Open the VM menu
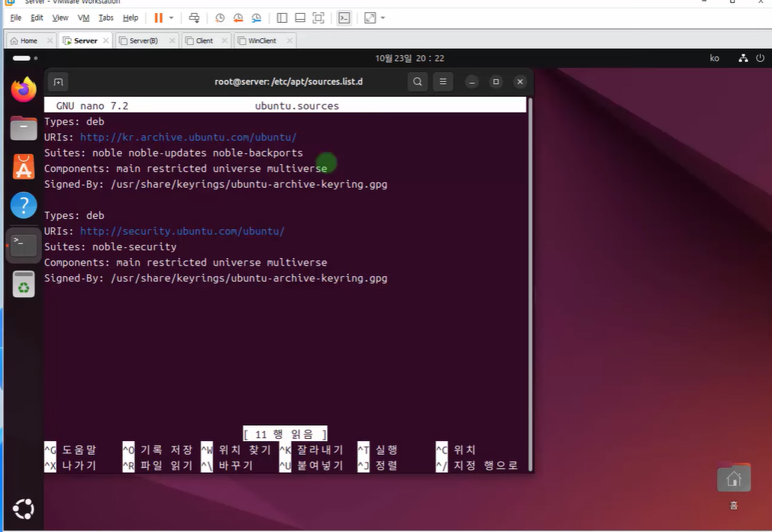The image size is (772, 532). (84, 18)
